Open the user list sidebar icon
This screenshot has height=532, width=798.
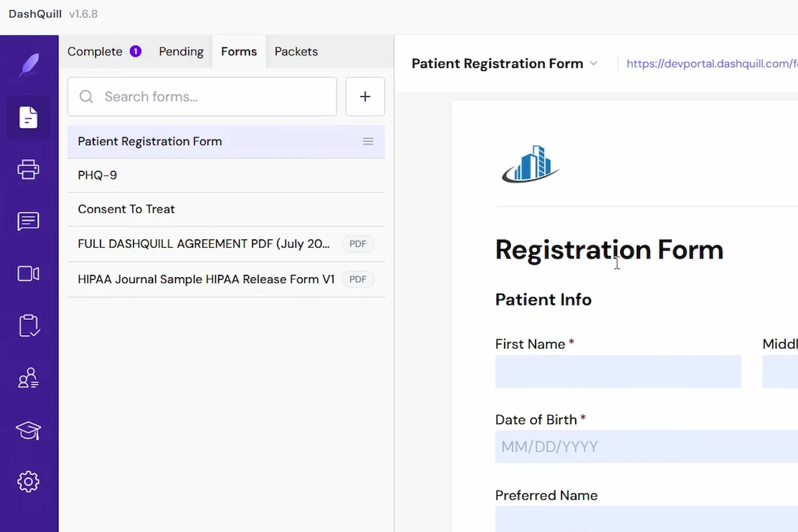click(28, 378)
